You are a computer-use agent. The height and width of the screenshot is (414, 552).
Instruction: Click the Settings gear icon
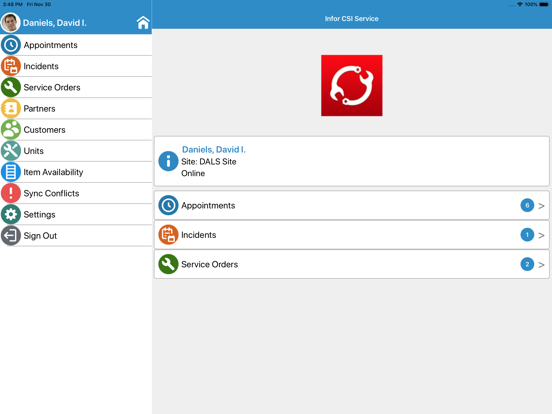tap(11, 214)
